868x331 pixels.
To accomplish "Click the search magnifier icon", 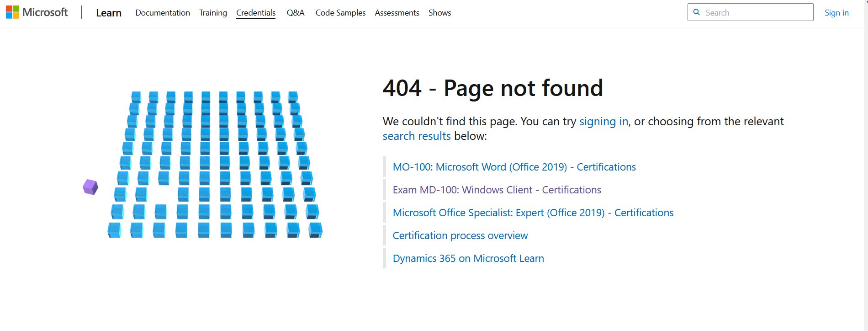I will [697, 12].
